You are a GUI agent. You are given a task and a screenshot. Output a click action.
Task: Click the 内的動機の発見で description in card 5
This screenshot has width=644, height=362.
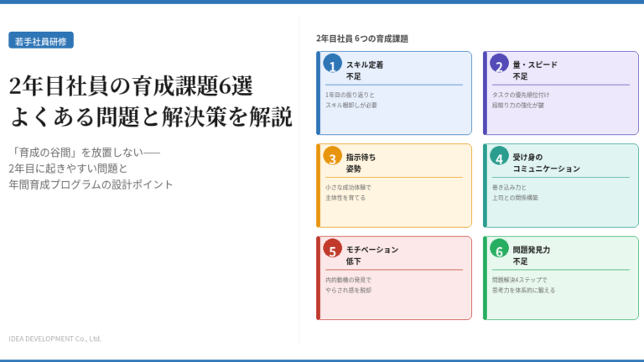pyautogui.click(x=348, y=279)
